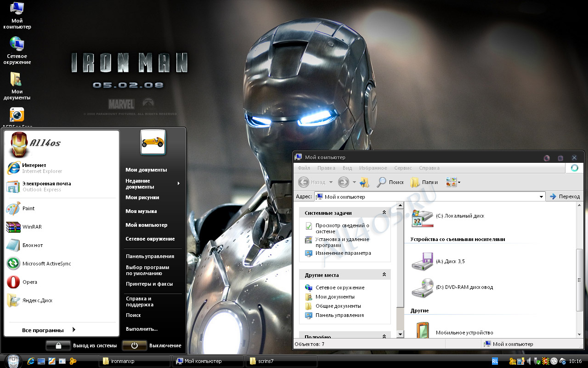Open the Мой компьютер desktop icon
This screenshot has height=368, width=588.
pyautogui.click(x=17, y=16)
